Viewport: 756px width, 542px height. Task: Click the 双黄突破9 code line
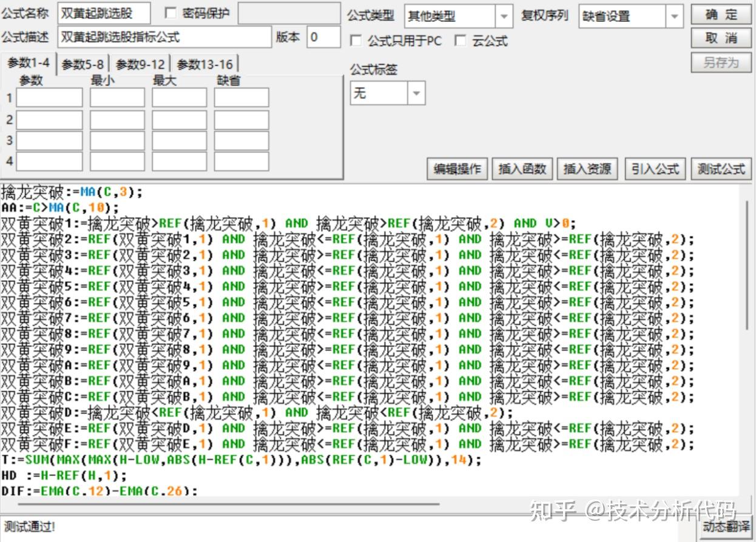348,349
